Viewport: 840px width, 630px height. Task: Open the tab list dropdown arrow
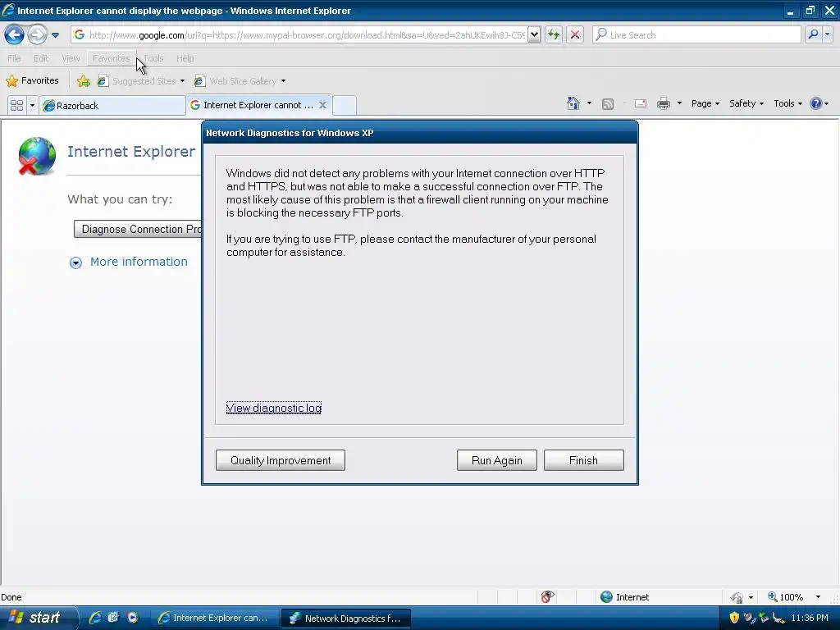(x=32, y=105)
